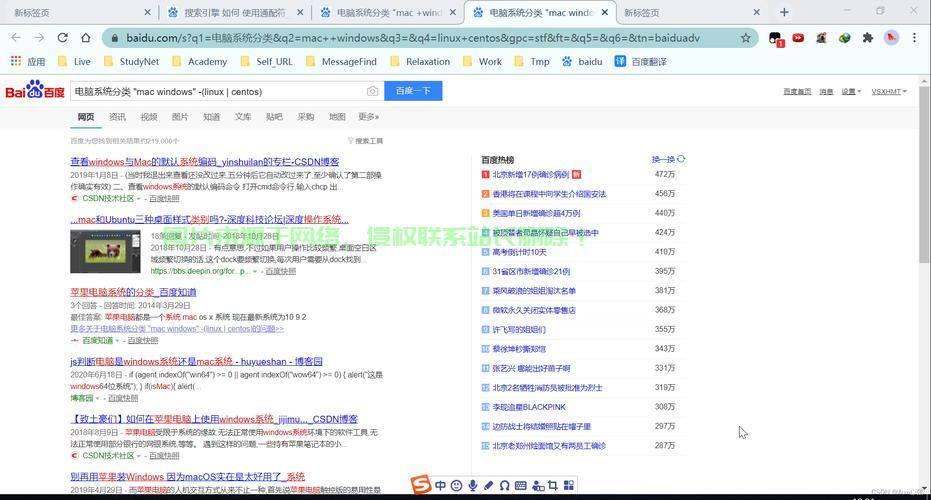This screenshot has width=931, height=500.
Task: Click the Baidu logo
Action: tap(35, 90)
